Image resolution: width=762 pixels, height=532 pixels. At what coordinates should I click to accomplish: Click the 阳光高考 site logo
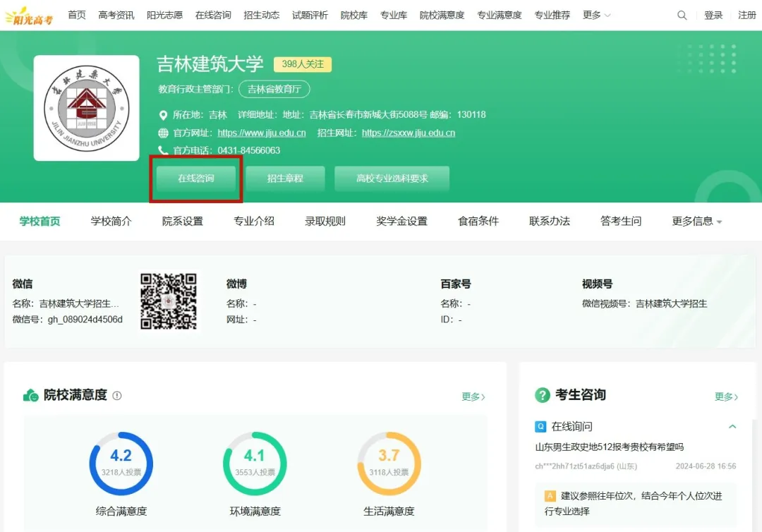tap(29, 16)
